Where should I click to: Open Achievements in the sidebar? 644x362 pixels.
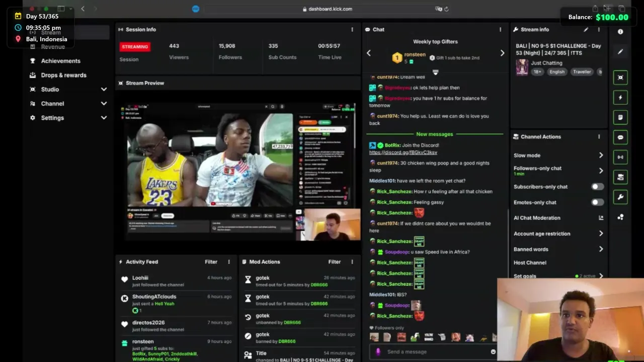[60, 61]
